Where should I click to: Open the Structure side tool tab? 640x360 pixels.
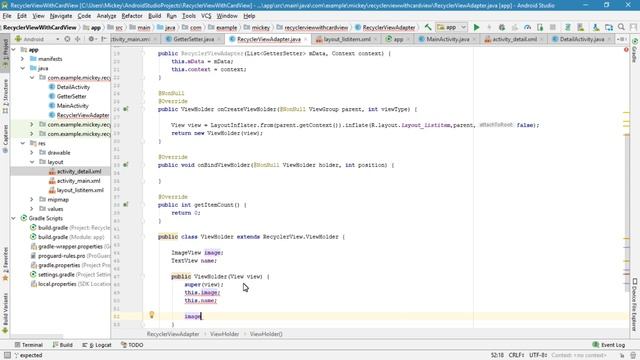[x=5, y=96]
